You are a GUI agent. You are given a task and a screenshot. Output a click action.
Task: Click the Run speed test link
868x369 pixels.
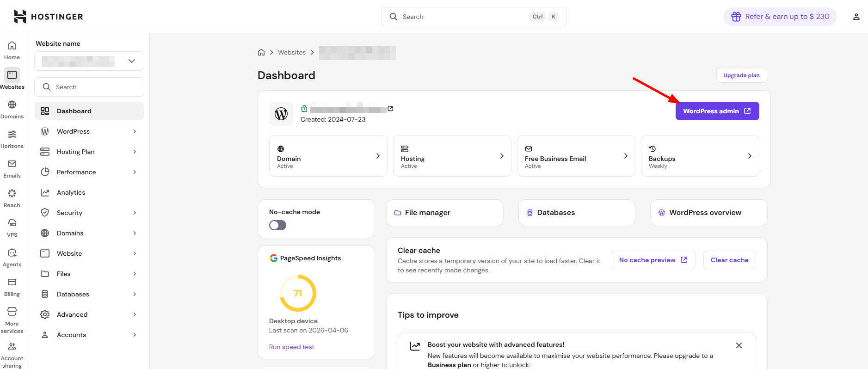[x=291, y=347]
